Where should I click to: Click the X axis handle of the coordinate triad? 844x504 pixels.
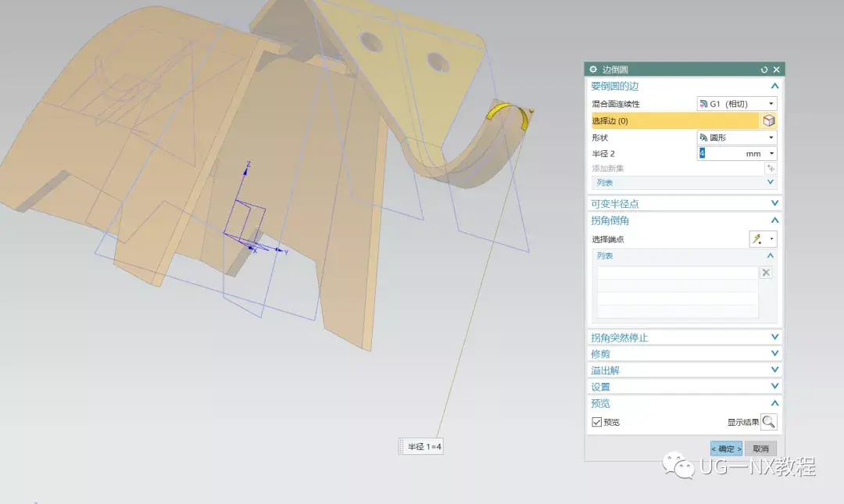[x=252, y=249]
